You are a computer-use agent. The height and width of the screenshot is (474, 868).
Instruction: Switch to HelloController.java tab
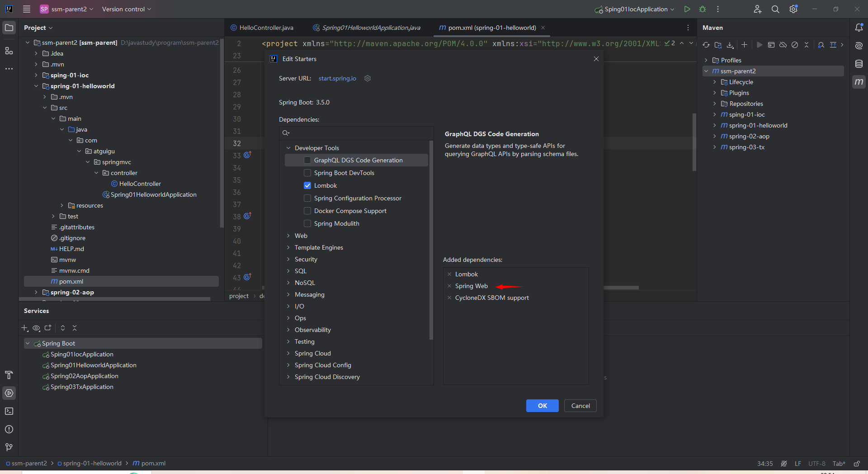262,28
